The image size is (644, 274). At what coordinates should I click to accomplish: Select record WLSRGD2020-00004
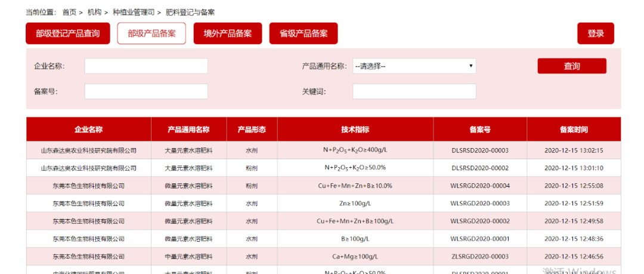click(479, 186)
